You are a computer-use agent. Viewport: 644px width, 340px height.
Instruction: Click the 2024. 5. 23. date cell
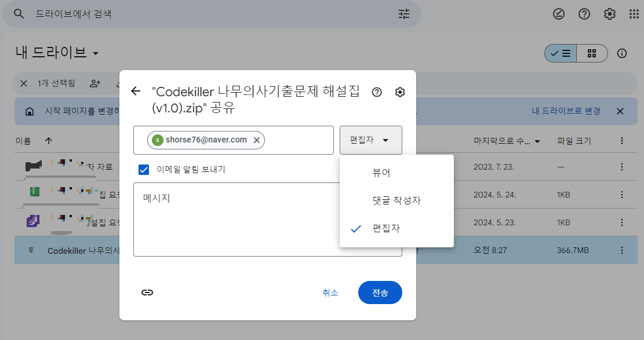coord(494,222)
